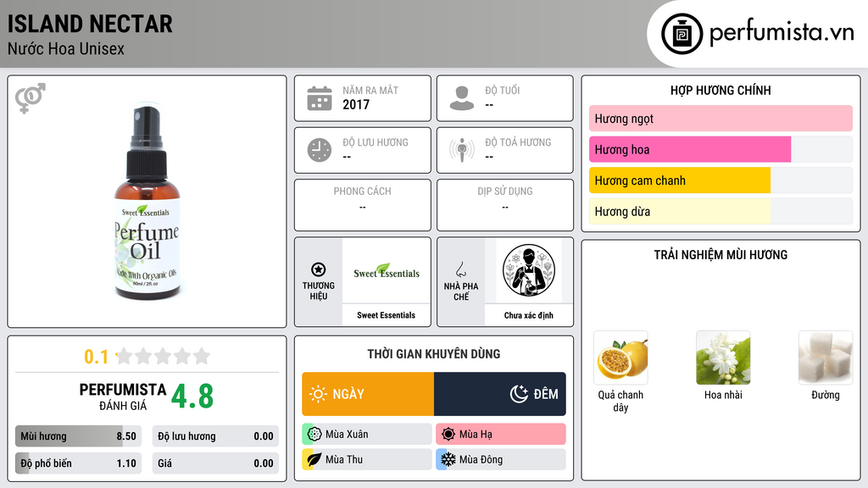Click the Hương ngọt accord bar
The width and height of the screenshot is (868, 488).
click(721, 119)
